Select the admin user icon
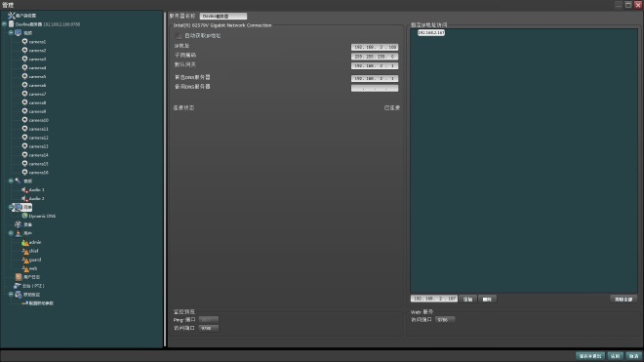Viewport: 644px width, 362px height. 25,242
